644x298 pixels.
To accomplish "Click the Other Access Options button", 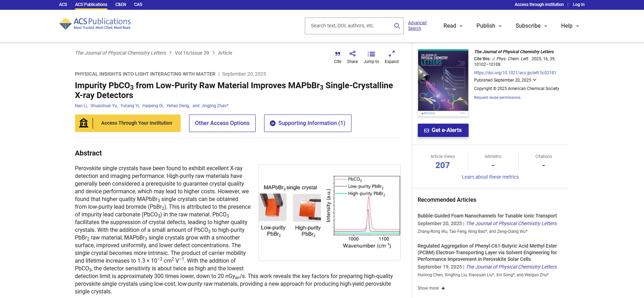I will 222,123.
